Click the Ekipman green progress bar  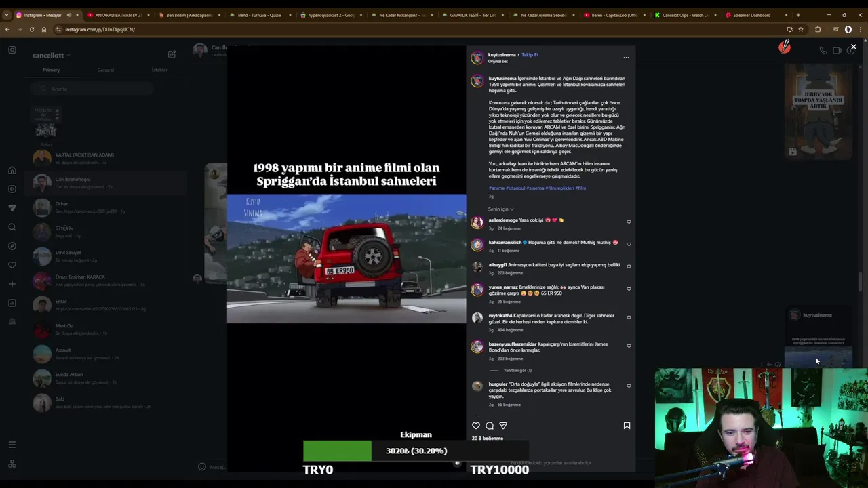pyautogui.click(x=337, y=451)
